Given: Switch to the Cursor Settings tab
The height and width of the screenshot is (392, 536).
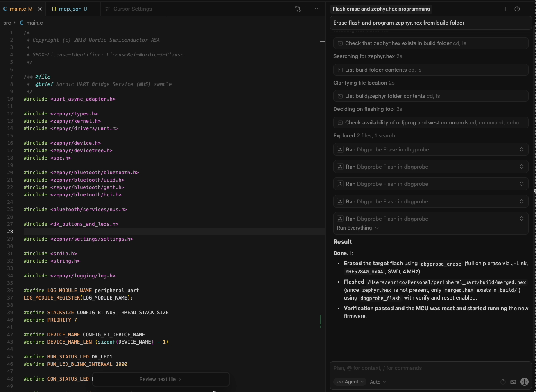Looking at the screenshot, I should [x=132, y=9].
